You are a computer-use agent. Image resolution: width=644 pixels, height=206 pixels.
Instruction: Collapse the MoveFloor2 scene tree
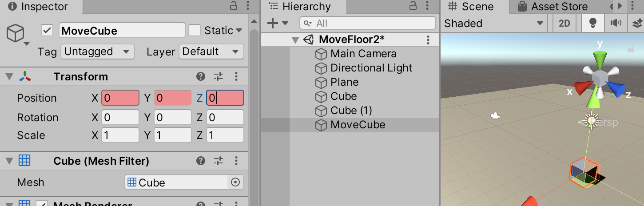pos(295,40)
